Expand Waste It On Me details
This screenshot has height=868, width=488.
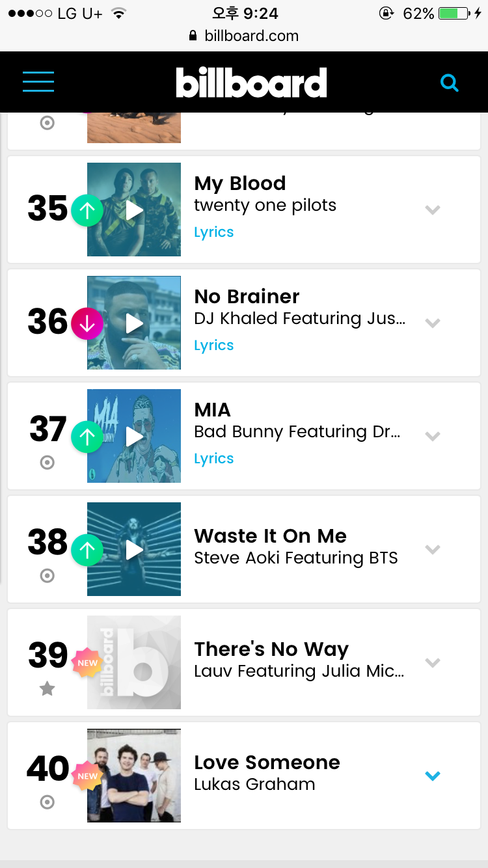pyautogui.click(x=433, y=549)
